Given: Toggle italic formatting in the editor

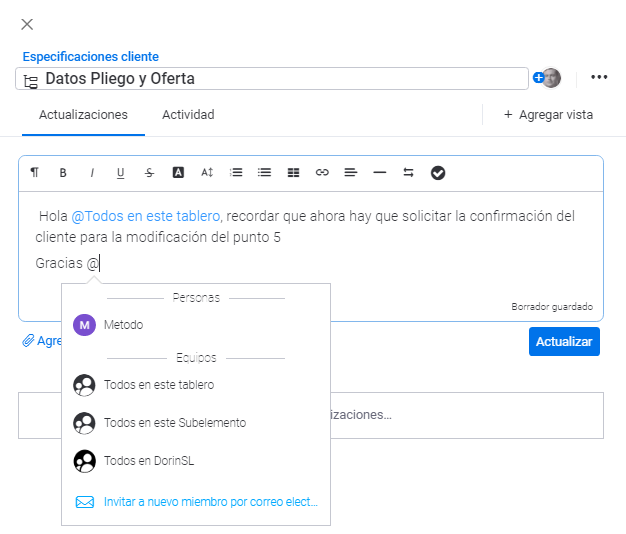Looking at the screenshot, I should [x=92, y=173].
